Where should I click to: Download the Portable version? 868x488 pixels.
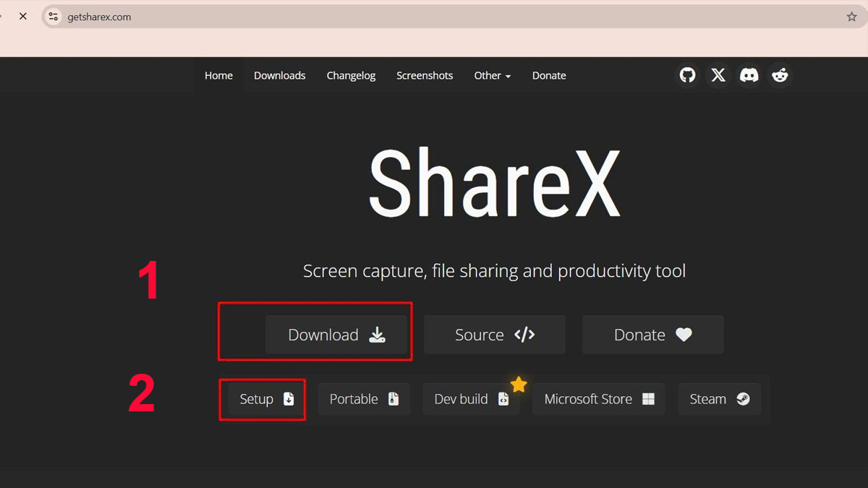point(364,399)
